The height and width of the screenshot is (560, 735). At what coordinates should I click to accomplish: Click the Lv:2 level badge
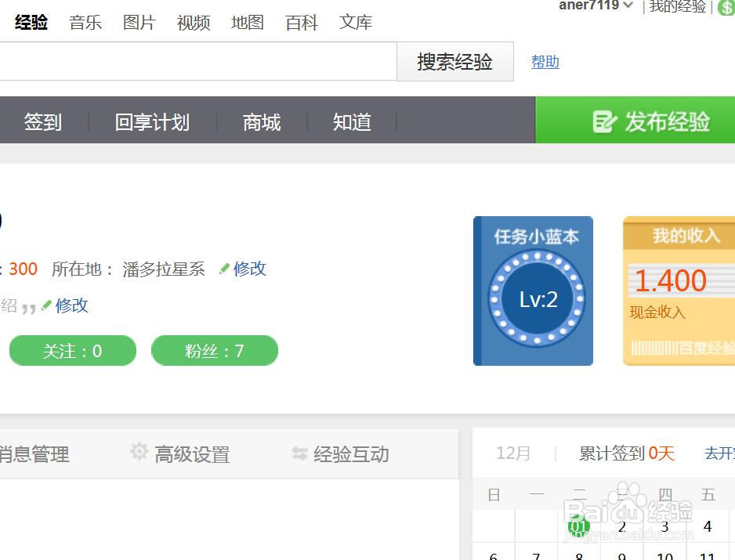[x=538, y=299]
